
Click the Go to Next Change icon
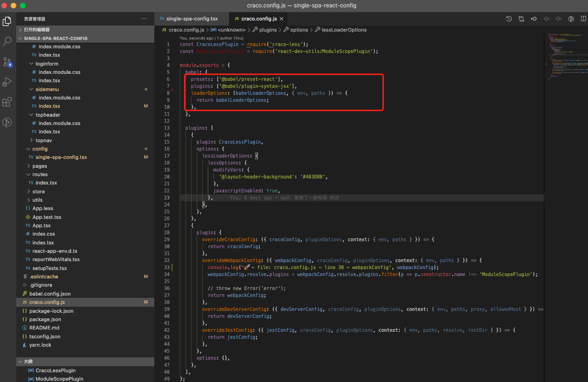558,19
